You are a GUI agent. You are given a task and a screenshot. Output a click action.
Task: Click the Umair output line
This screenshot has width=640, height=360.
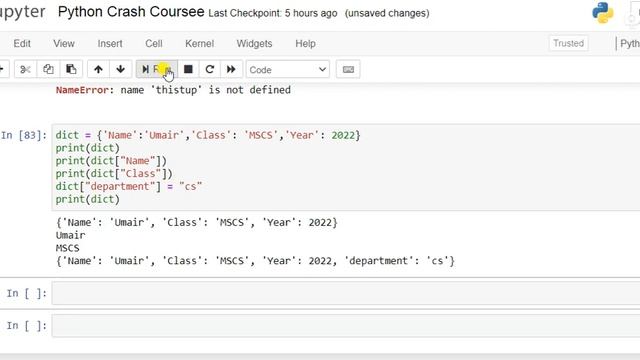tap(71, 235)
